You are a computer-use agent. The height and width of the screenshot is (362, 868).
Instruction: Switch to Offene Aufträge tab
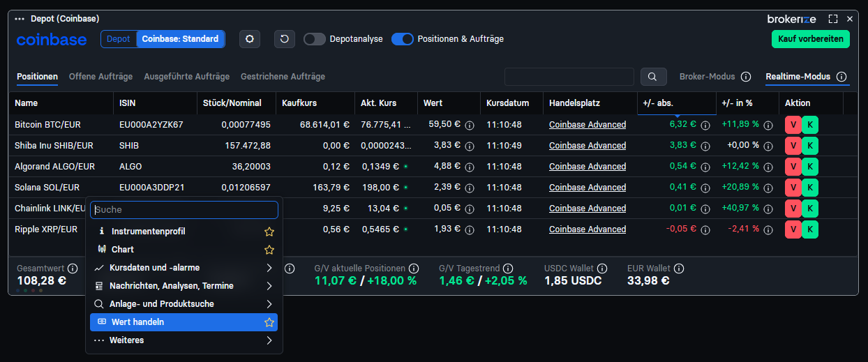[x=100, y=77]
